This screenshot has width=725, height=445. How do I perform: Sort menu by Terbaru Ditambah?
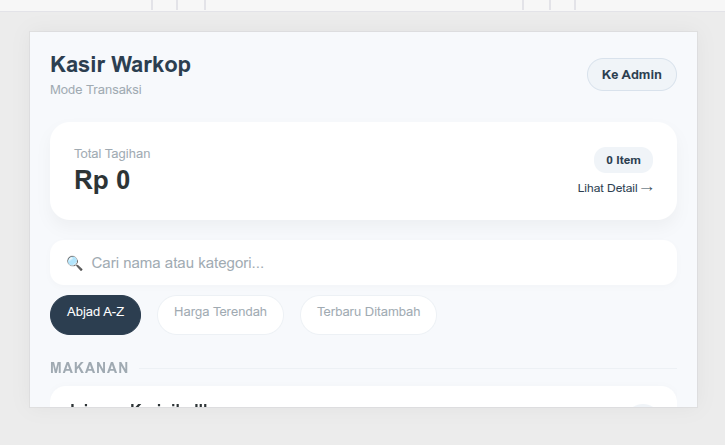click(369, 315)
